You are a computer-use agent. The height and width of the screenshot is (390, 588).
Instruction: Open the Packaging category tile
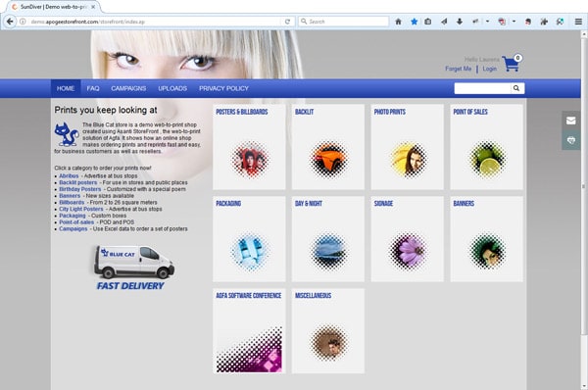click(249, 239)
